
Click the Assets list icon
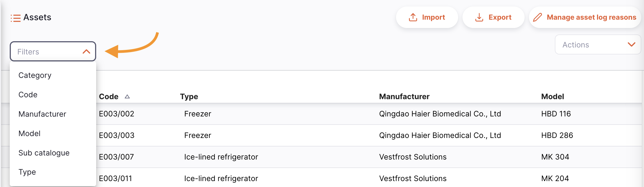(16, 18)
